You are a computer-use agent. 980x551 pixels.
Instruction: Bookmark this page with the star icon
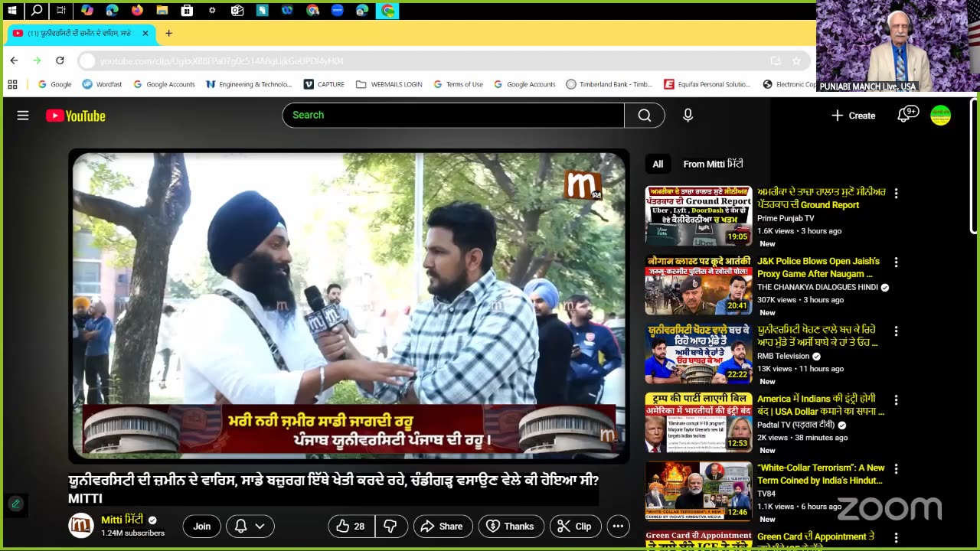pos(796,60)
